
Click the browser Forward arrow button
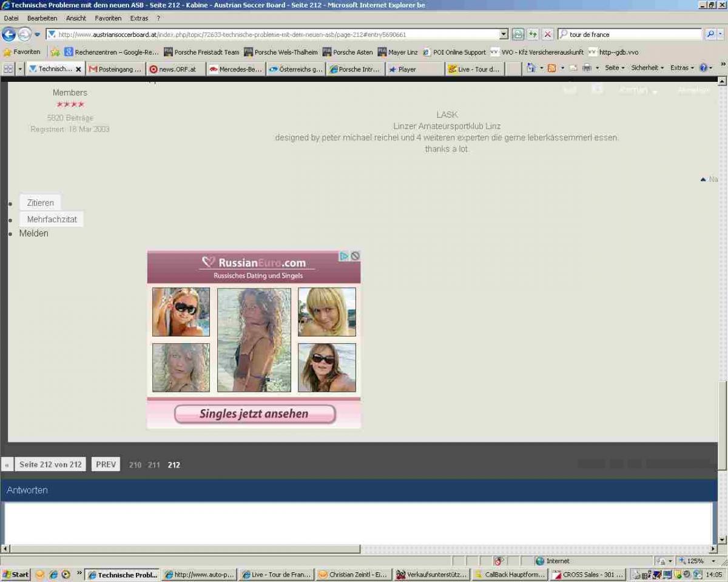coord(24,35)
